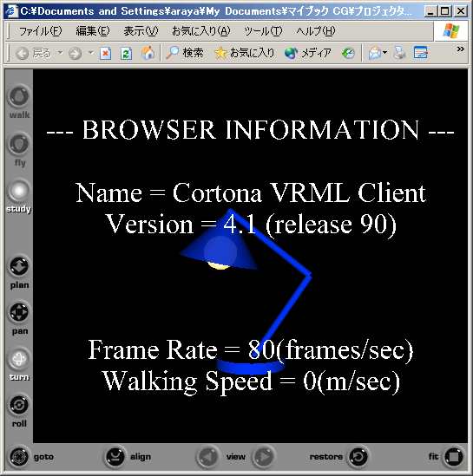This screenshot has width=473, height=476.
Task: Open the back button history dropdown arrow
Action: [61, 53]
